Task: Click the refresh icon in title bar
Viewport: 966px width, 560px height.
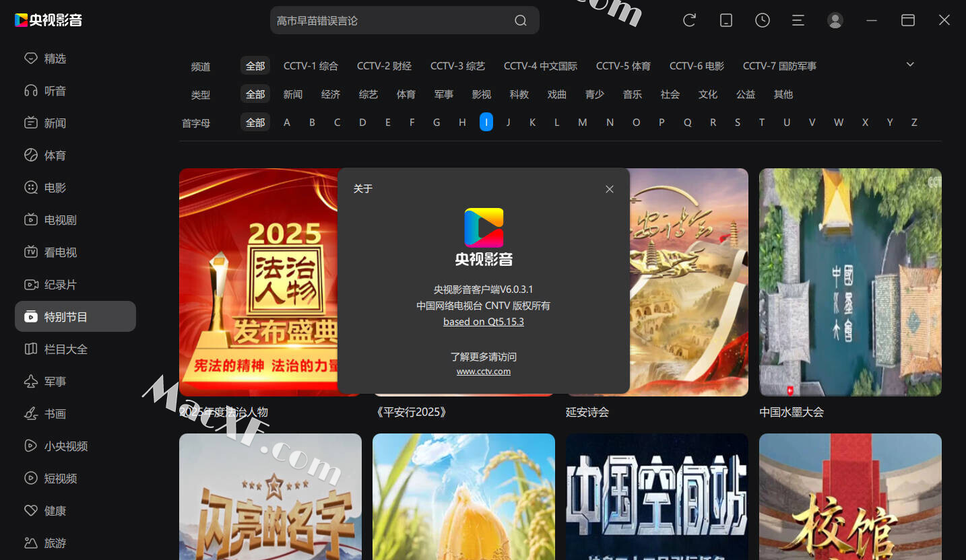Action: click(689, 20)
